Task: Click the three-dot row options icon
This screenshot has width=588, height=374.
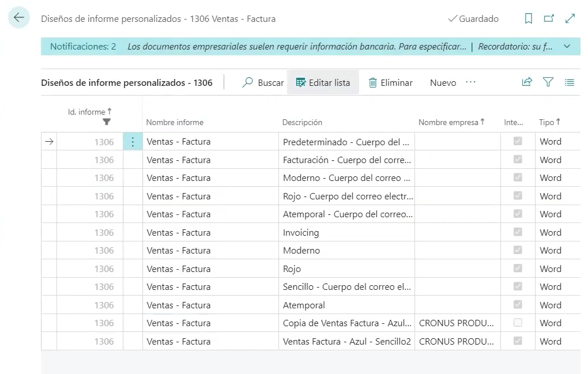Action: pyautogui.click(x=133, y=142)
